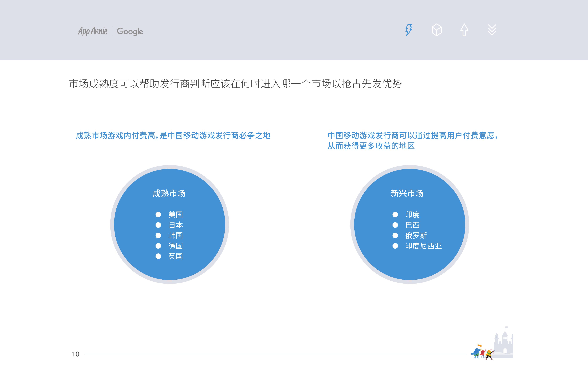
Task: Click the double chevron down icon
Action: [x=492, y=30]
